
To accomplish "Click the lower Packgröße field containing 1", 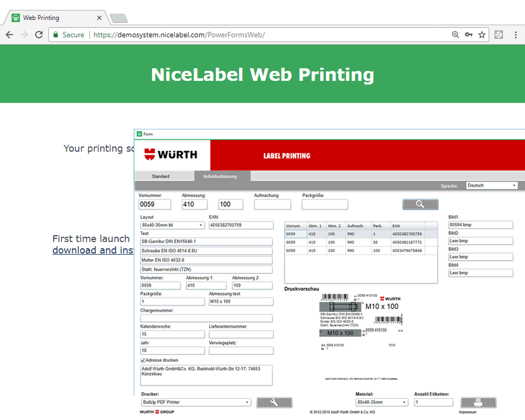I will click(172, 302).
